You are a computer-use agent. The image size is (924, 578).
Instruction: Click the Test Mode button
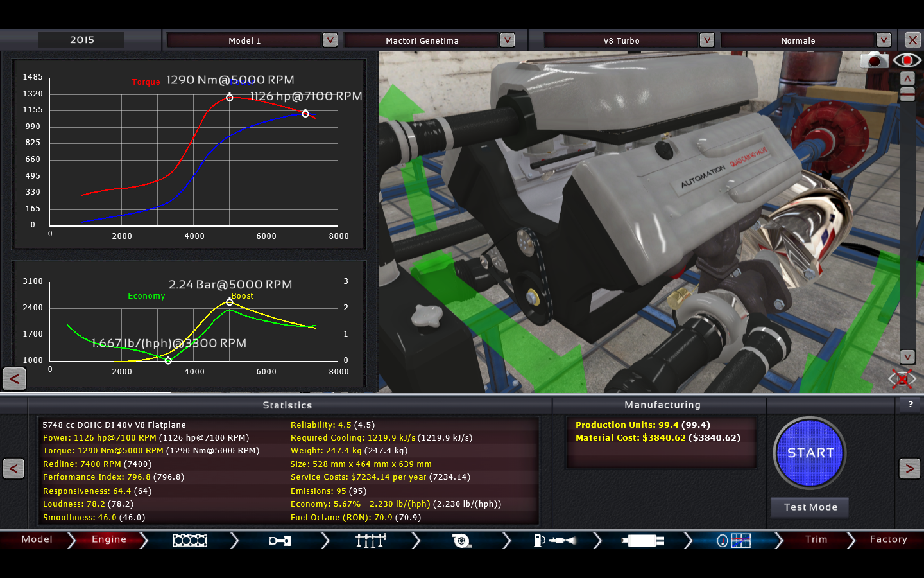810,507
